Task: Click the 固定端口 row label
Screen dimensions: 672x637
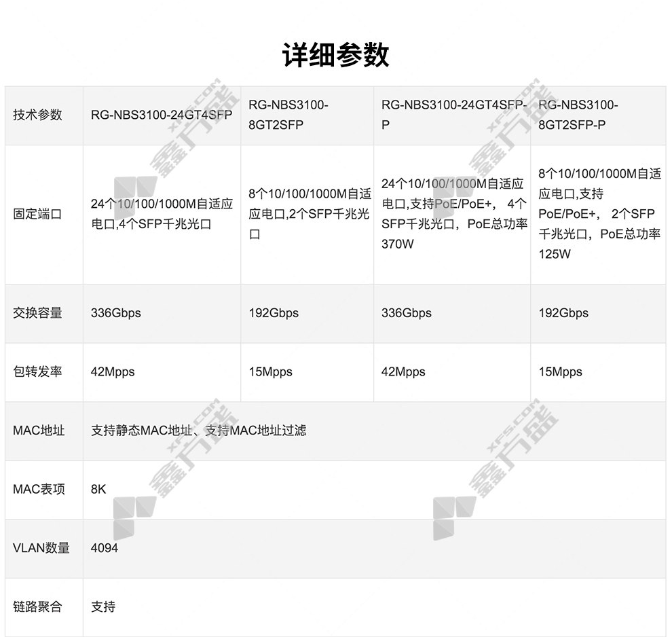Action: pyautogui.click(x=37, y=214)
